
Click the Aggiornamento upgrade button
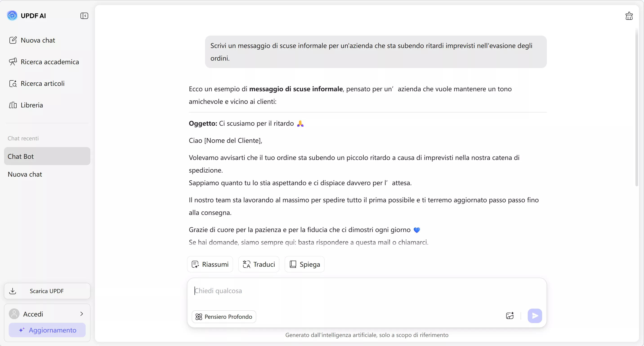coord(47,330)
